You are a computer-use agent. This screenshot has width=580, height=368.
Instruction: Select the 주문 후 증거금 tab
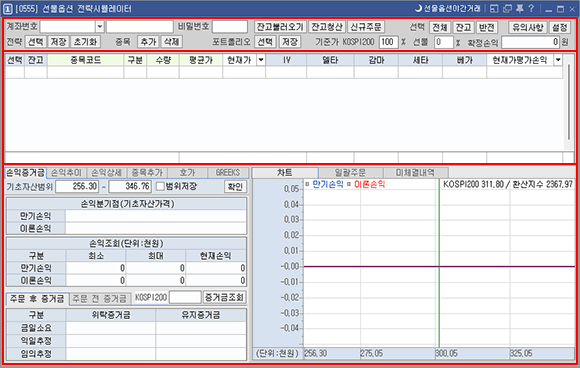pyautogui.click(x=37, y=298)
